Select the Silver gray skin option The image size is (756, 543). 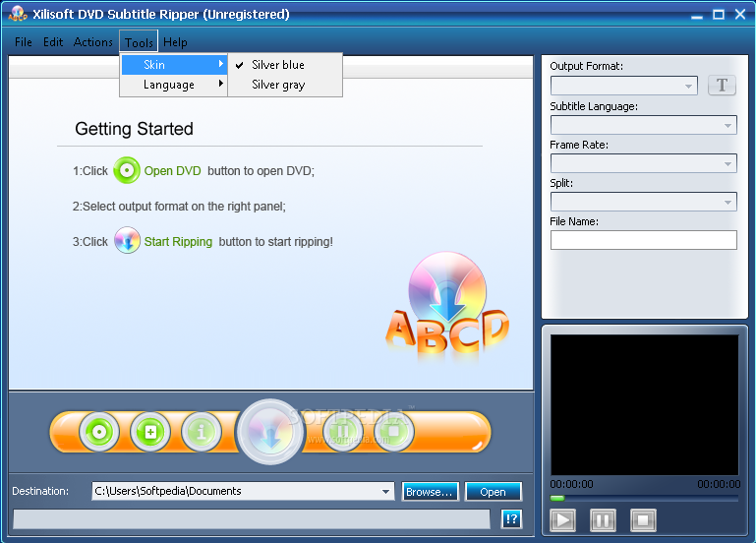tap(285, 85)
